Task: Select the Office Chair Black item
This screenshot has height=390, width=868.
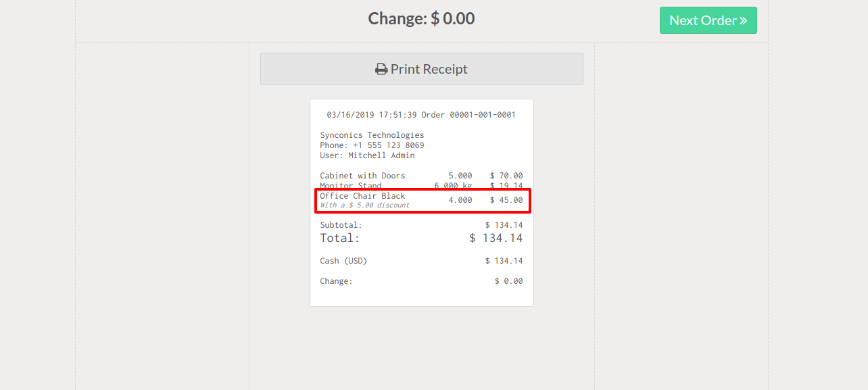Action: [x=362, y=196]
